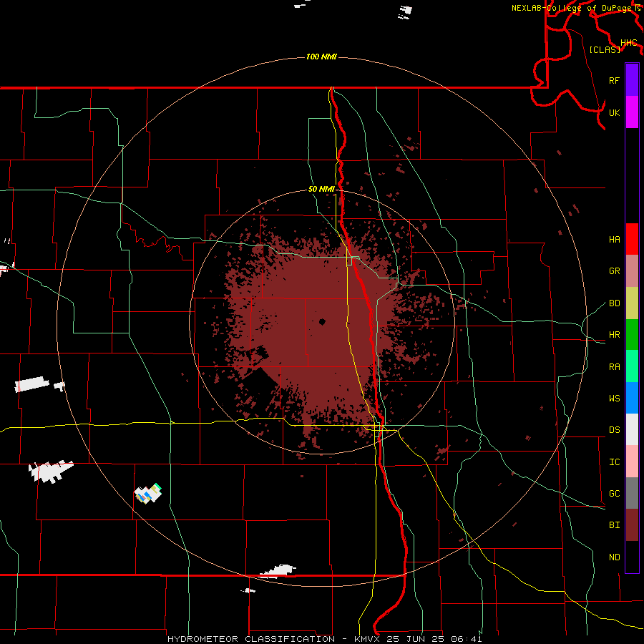Click the brown BI color swatch
The height and width of the screenshot is (644, 644).
click(x=632, y=525)
